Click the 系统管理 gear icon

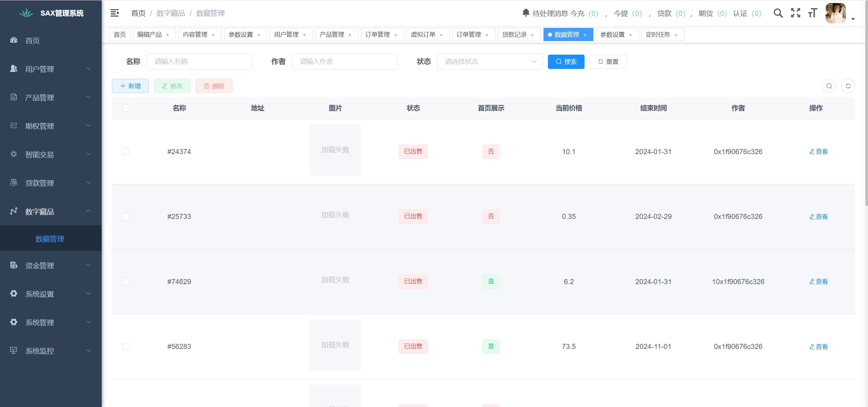[x=14, y=322]
